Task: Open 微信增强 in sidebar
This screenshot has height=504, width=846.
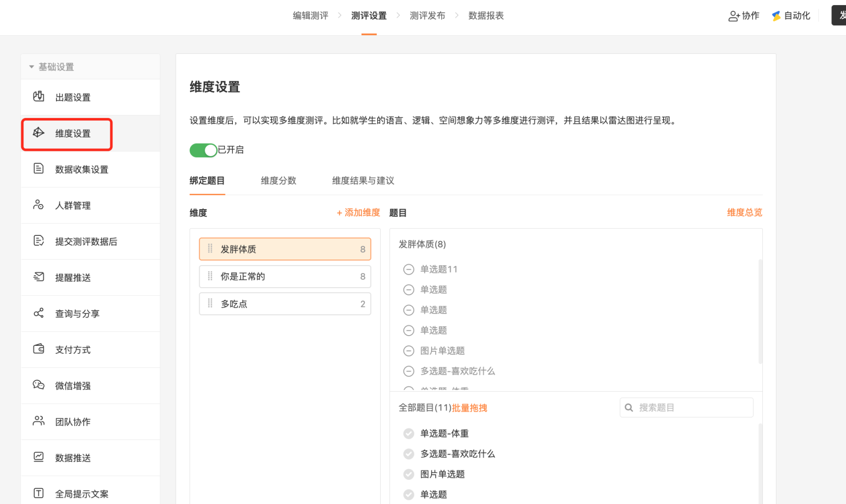Action: [x=91, y=386]
